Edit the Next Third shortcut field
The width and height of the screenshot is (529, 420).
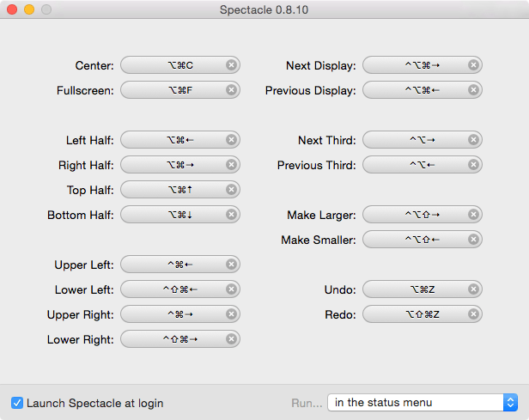click(x=423, y=140)
